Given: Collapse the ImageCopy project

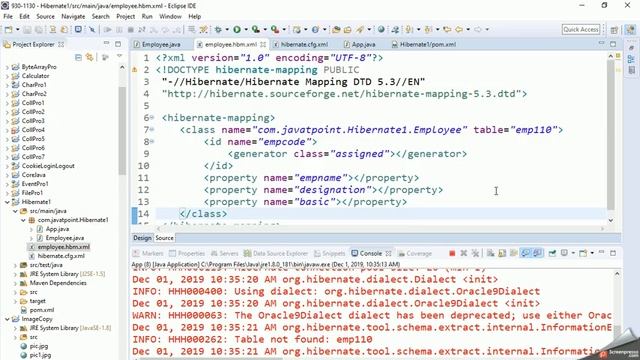Looking at the screenshot, I should 7,319.
